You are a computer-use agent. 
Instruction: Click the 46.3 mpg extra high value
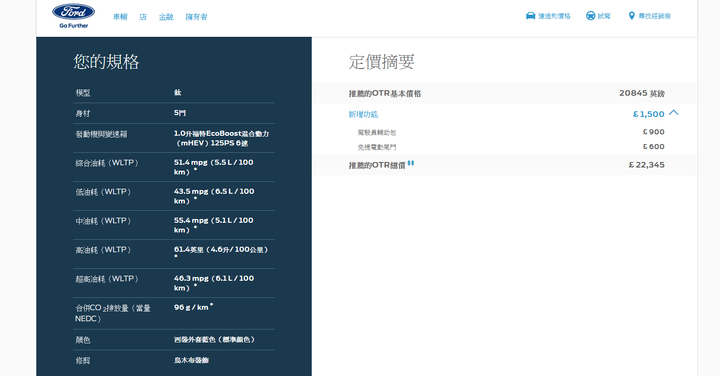pos(214,283)
